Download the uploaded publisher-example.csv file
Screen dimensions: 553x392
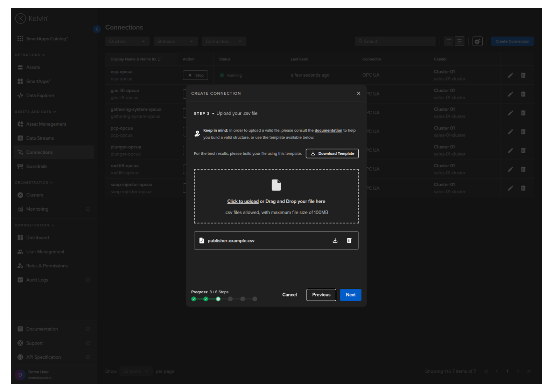coord(335,240)
